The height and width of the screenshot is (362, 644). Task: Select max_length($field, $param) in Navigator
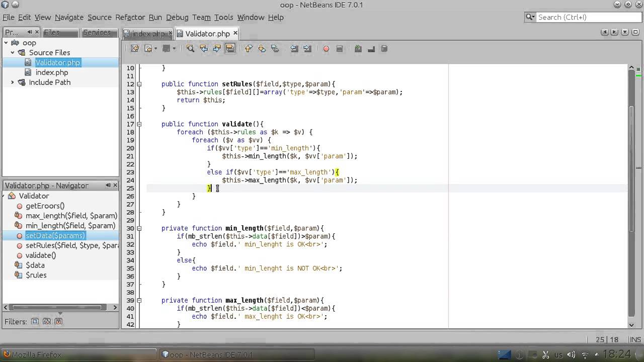71,216
